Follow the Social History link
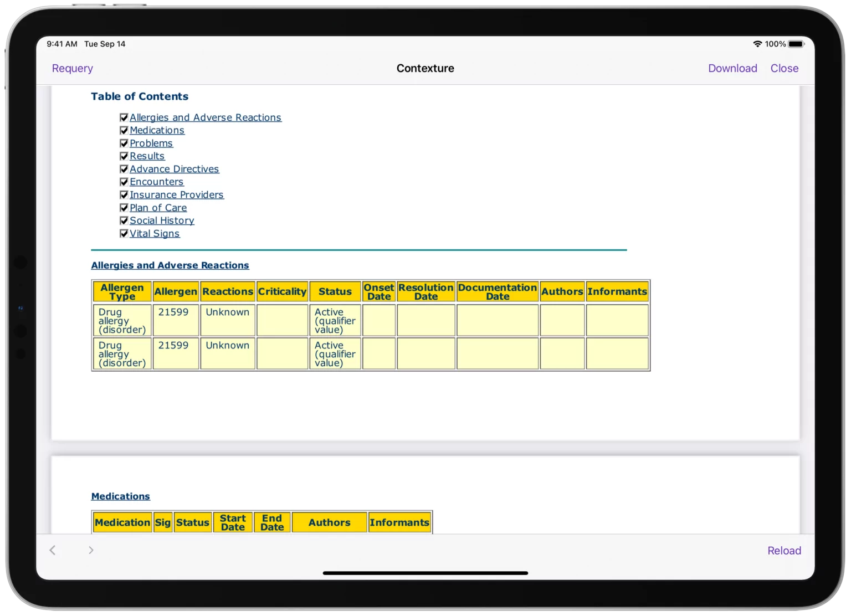 coord(162,220)
